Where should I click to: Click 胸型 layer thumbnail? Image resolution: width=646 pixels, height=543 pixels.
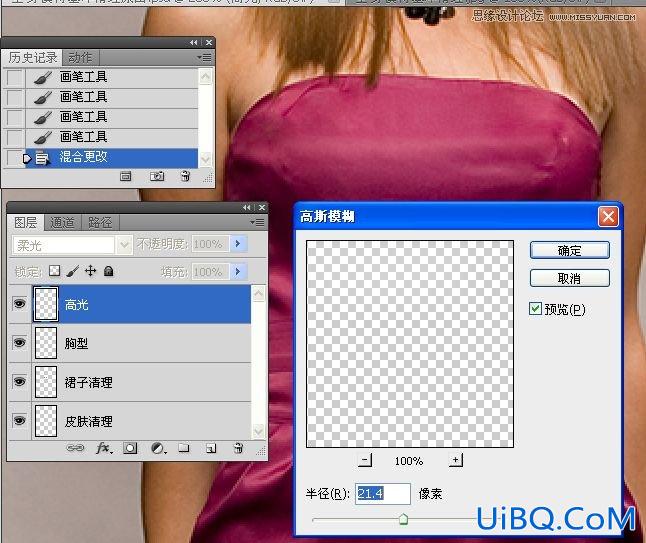click(x=46, y=343)
